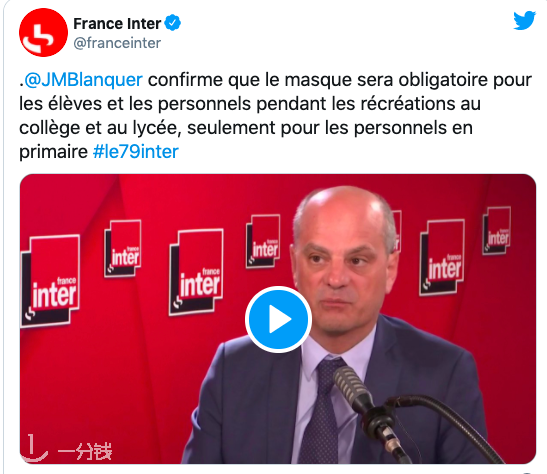
Task: Click the phrase "collège et au lycée"
Action: 100,128
